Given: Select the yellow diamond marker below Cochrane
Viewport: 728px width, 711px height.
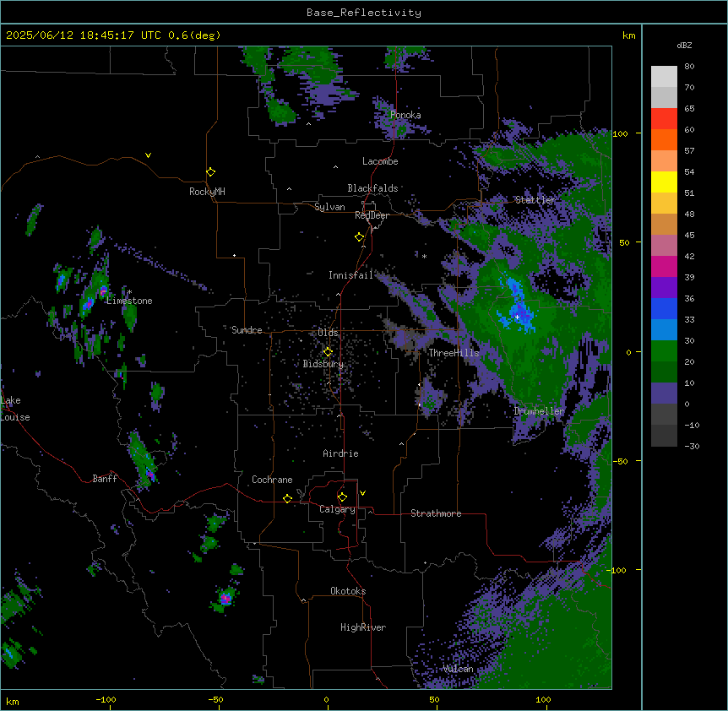Looking at the screenshot, I should (287, 498).
